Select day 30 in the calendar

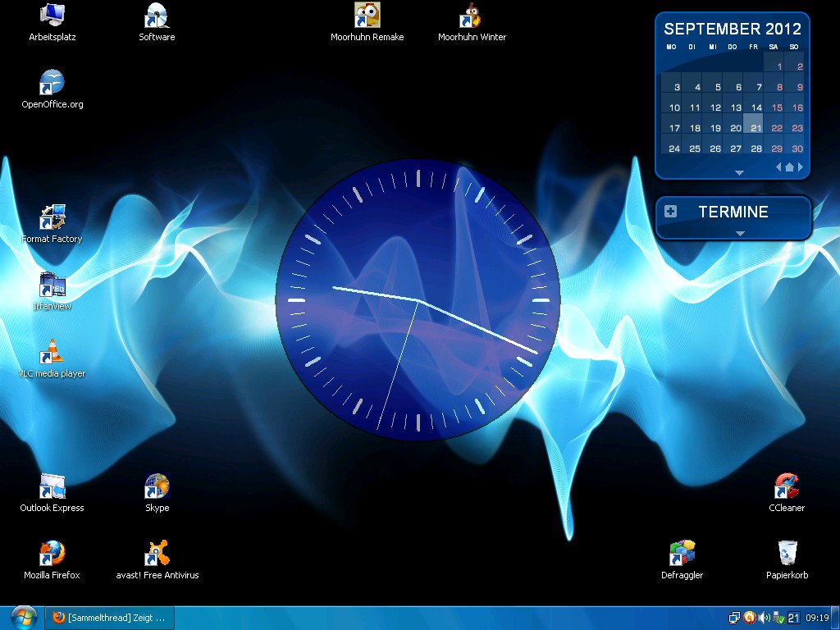click(794, 144)
